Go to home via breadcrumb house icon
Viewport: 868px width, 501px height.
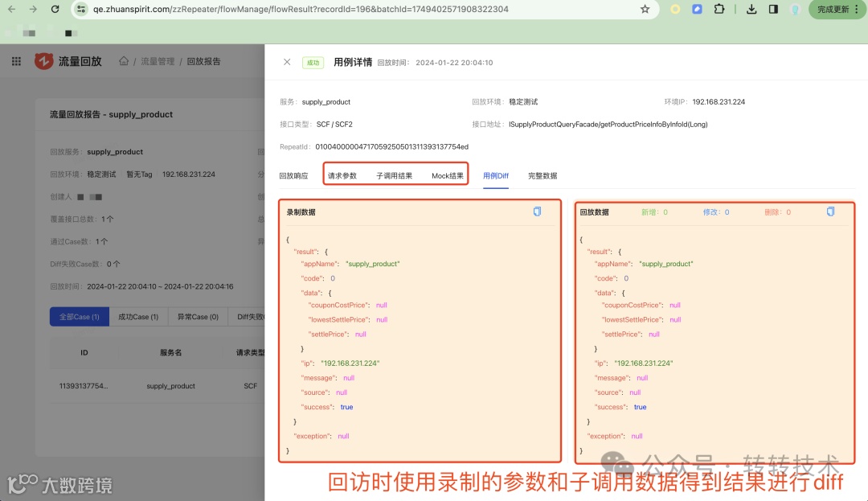124,61
